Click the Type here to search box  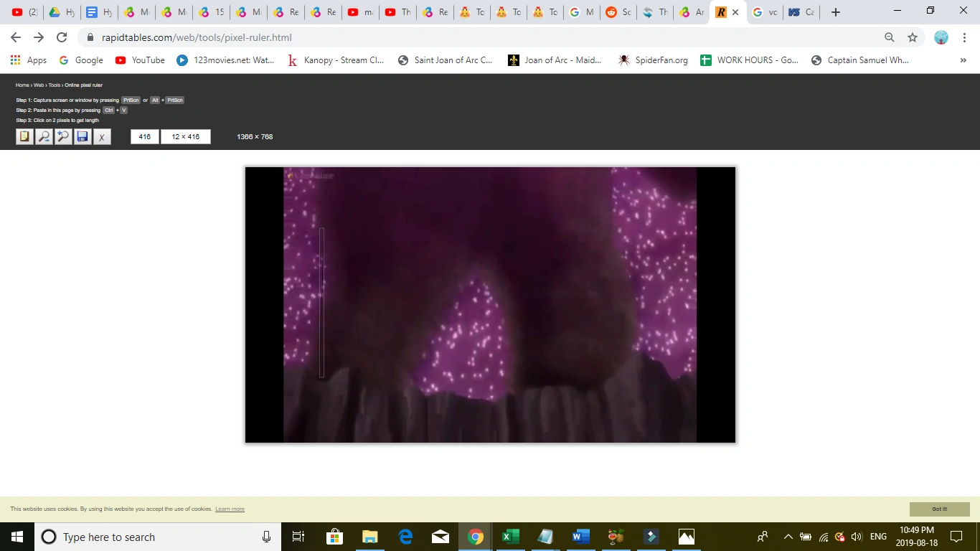click(x=159, y=537)
